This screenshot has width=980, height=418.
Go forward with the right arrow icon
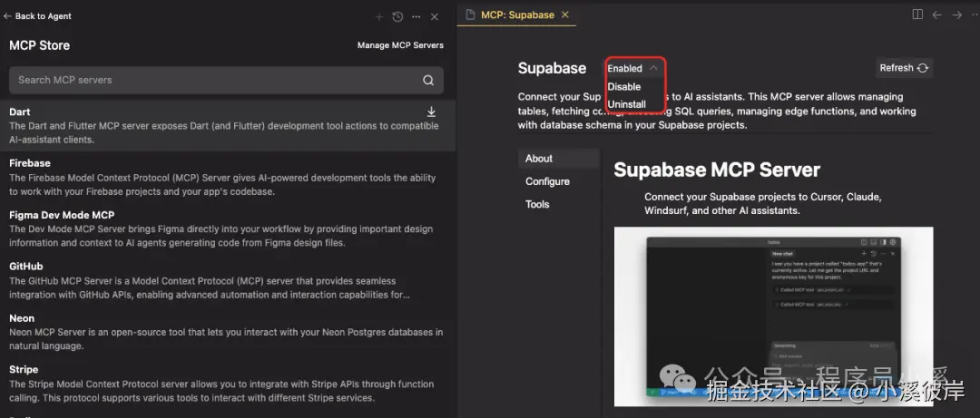point(957,15)
